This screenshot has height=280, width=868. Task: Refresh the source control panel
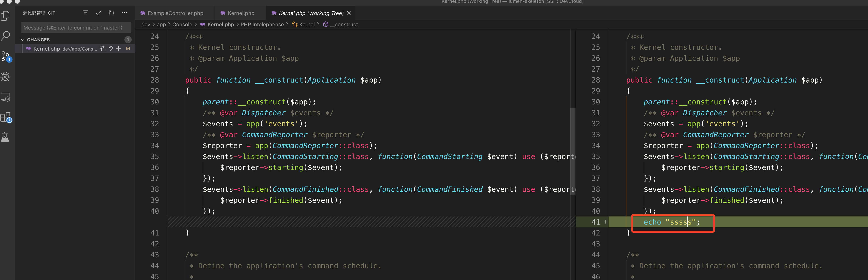click(111, 13)
